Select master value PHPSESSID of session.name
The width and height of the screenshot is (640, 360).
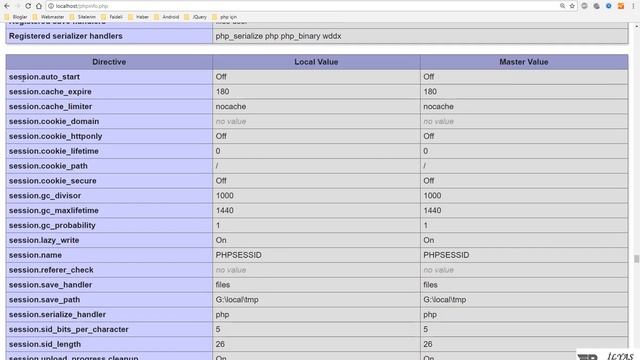pos(446,255)
